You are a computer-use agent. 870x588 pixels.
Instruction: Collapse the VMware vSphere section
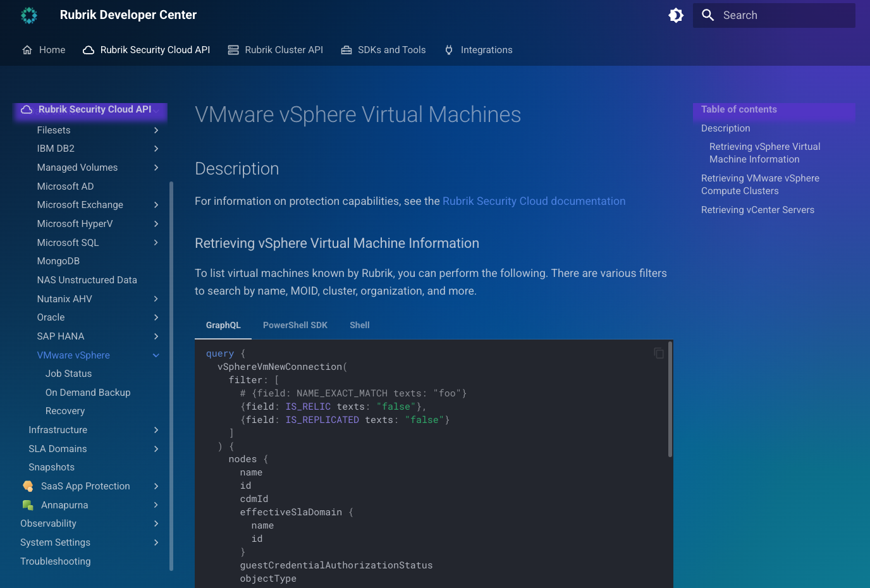(x=156, y=355)
